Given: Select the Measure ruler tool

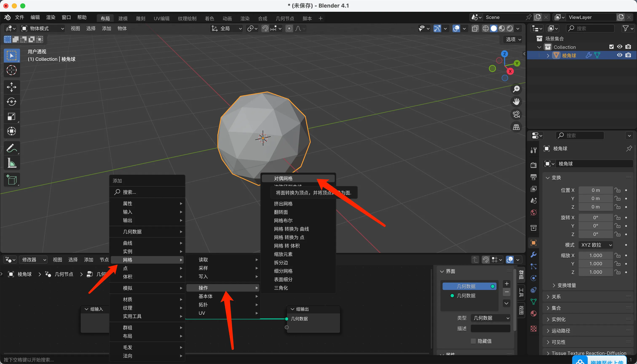Looking at the screenshot, I should (12, 163).
